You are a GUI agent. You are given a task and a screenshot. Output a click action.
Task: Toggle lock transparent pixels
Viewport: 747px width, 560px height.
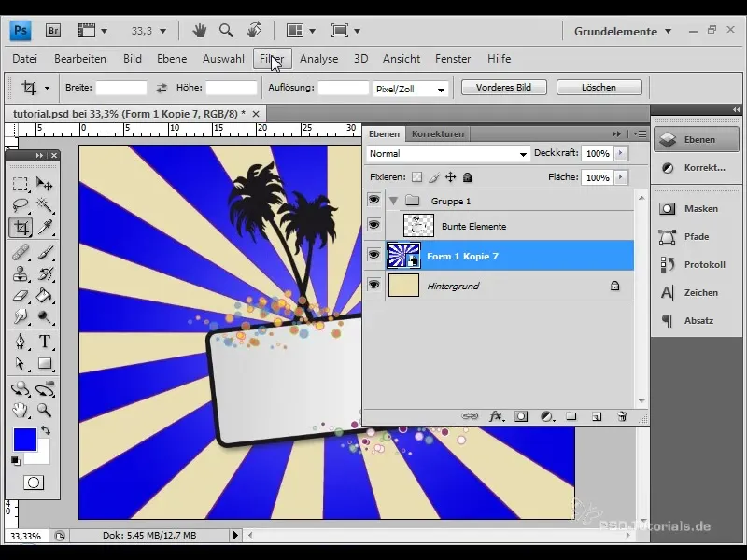(x=416, y=177)
